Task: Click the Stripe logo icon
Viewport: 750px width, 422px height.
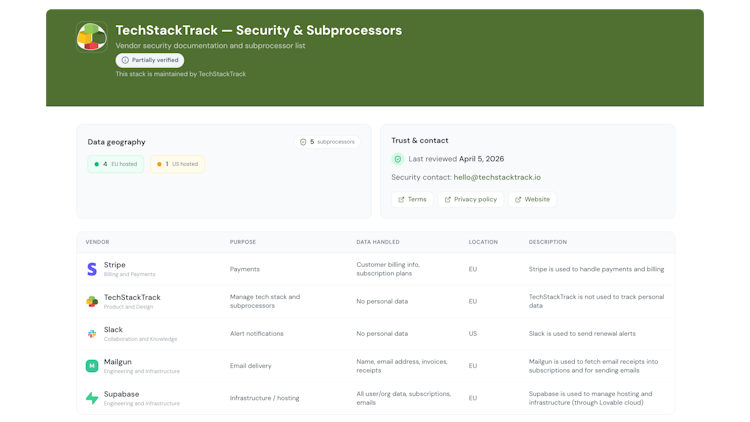Action: 92,269
